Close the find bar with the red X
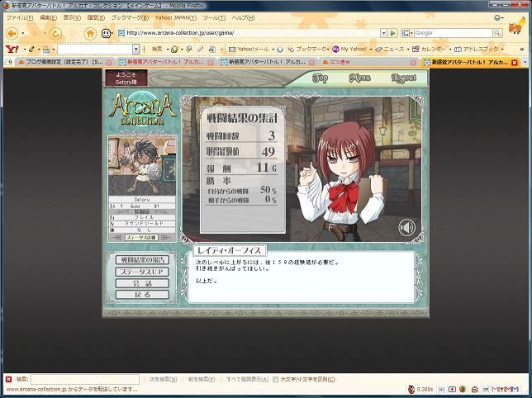 [x=9, y=379]
